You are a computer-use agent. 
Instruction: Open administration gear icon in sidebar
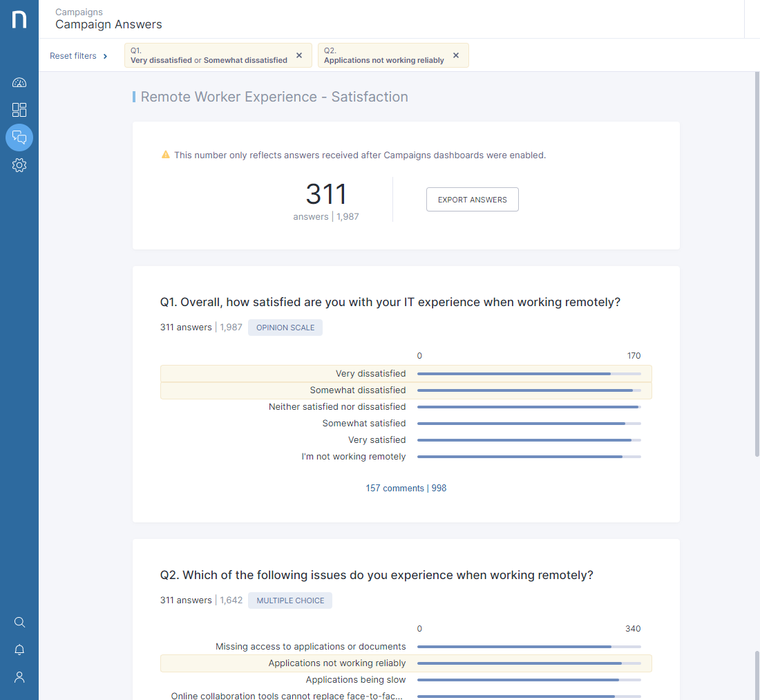[19, 165]
